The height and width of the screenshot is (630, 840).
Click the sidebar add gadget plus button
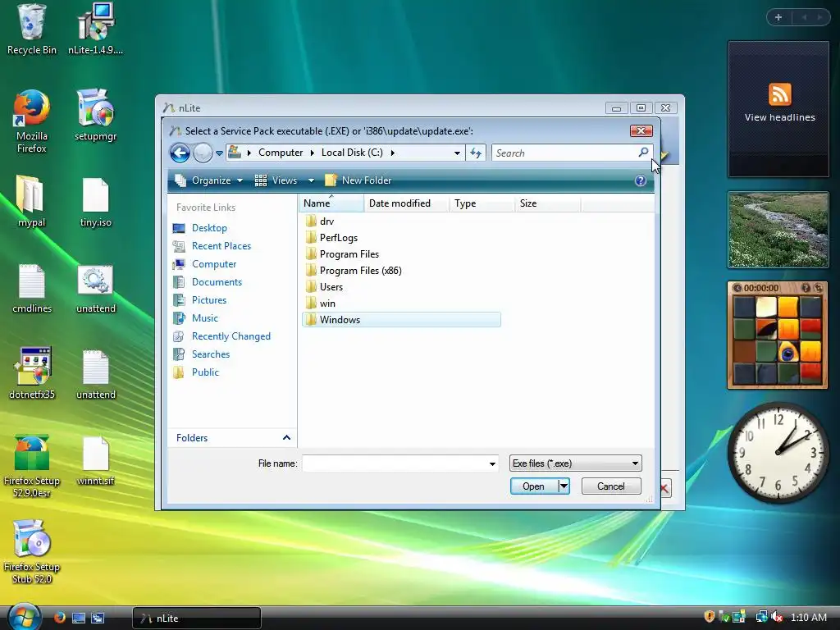tap(778, 18)
